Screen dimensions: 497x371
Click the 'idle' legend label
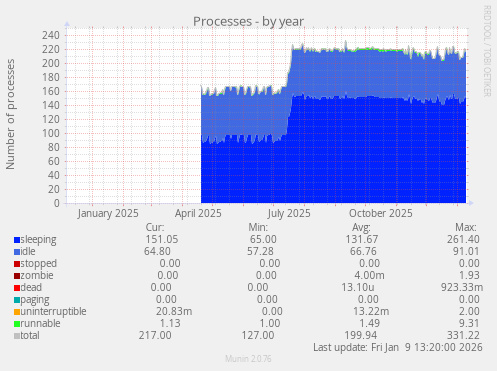coord(28,251)
